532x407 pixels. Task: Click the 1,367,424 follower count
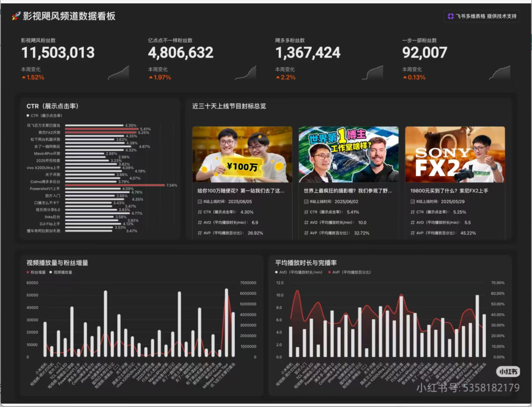coord(308,53)
